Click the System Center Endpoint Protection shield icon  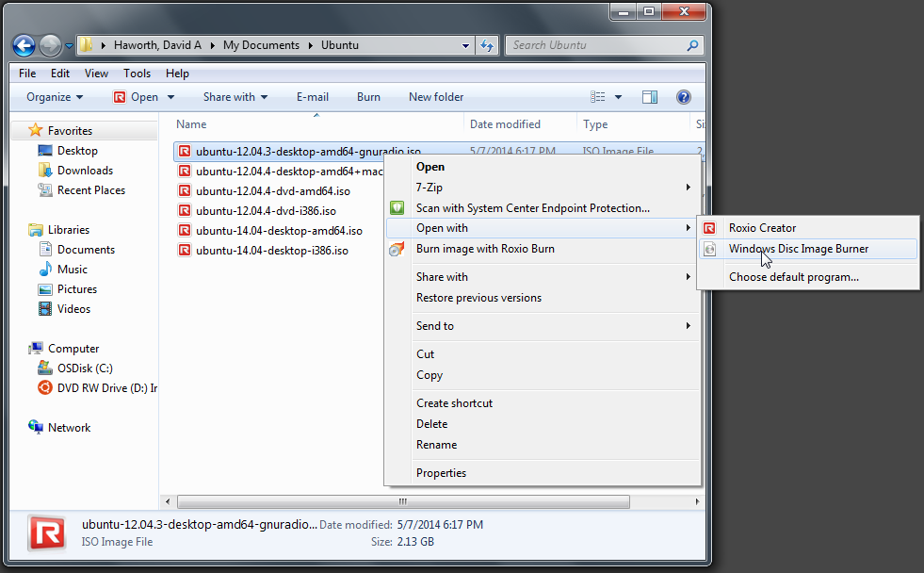(x=397, y=207)
